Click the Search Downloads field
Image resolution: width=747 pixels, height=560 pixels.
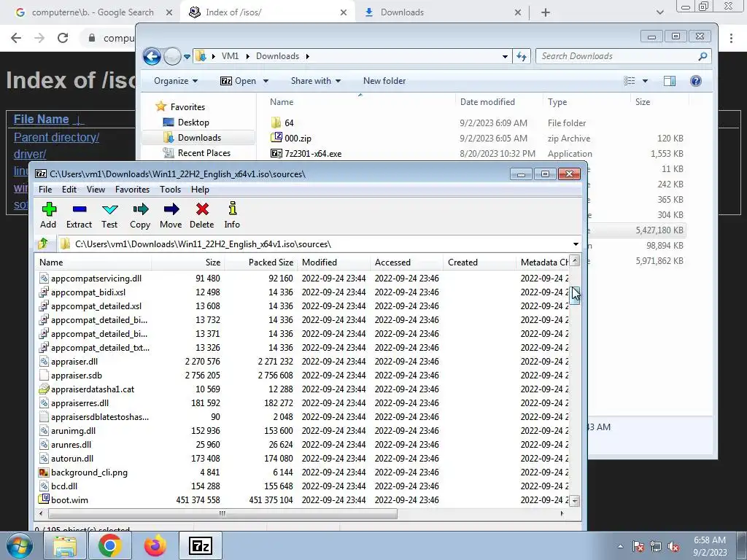pyautogui.click(x=624, y=56)
